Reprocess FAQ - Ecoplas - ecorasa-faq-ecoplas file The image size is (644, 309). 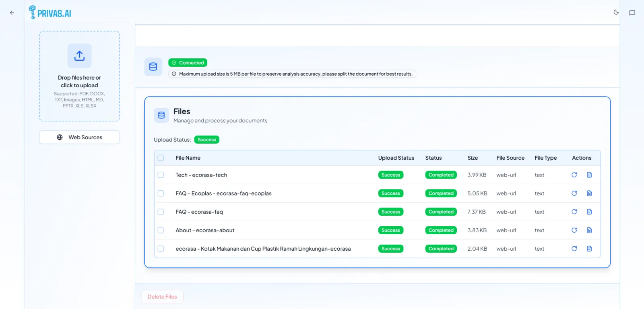[574, 194]
